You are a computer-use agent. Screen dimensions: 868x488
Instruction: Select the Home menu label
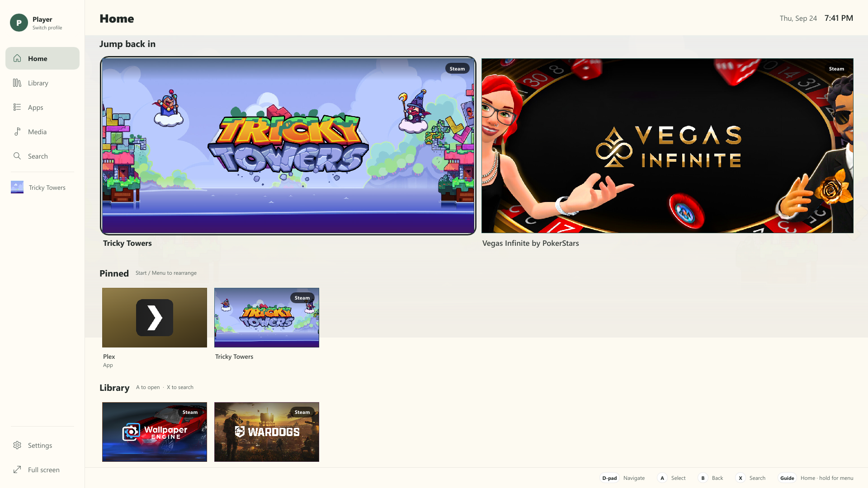38,59
